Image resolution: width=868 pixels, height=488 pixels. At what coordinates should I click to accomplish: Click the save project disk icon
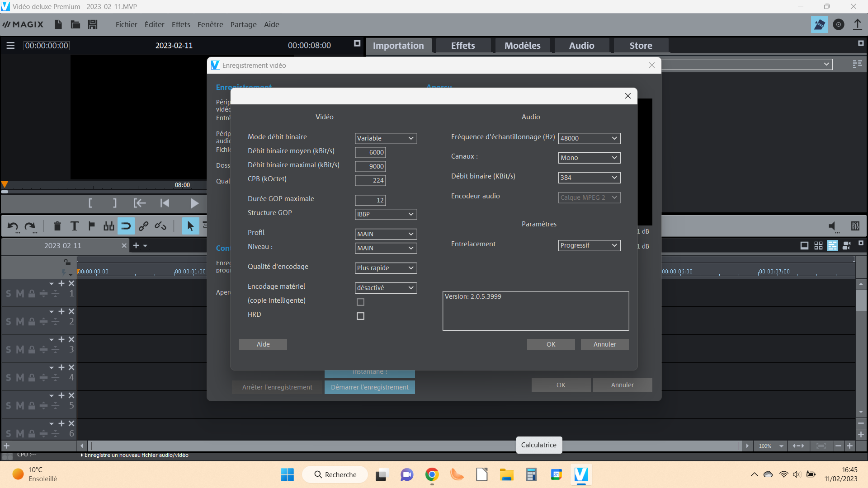(93, 24)
